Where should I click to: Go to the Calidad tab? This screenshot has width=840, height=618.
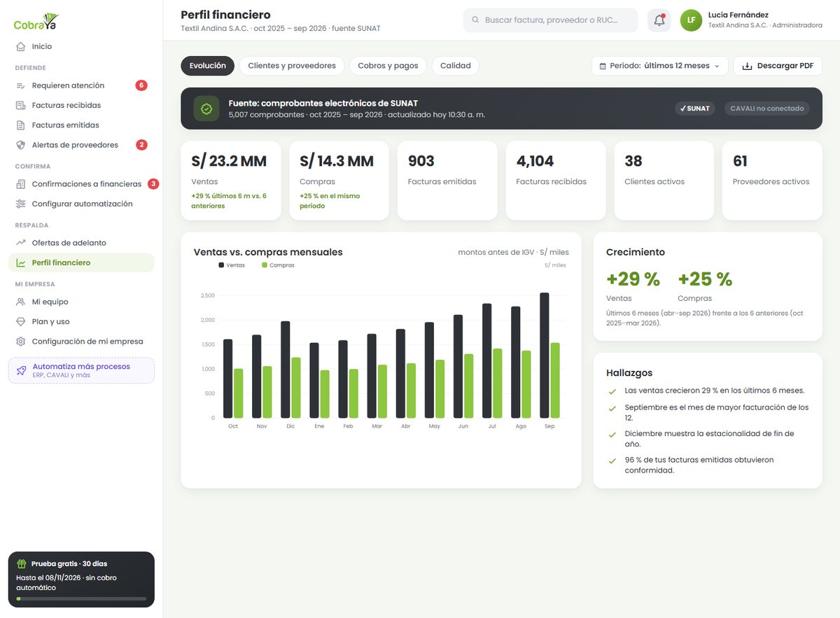[x=456, y=66]
